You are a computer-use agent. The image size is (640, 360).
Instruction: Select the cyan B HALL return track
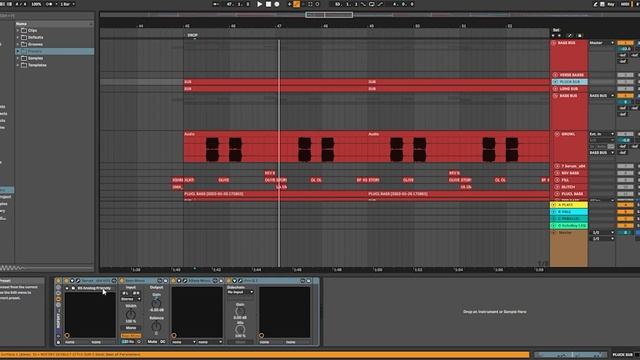click(569, 212)
